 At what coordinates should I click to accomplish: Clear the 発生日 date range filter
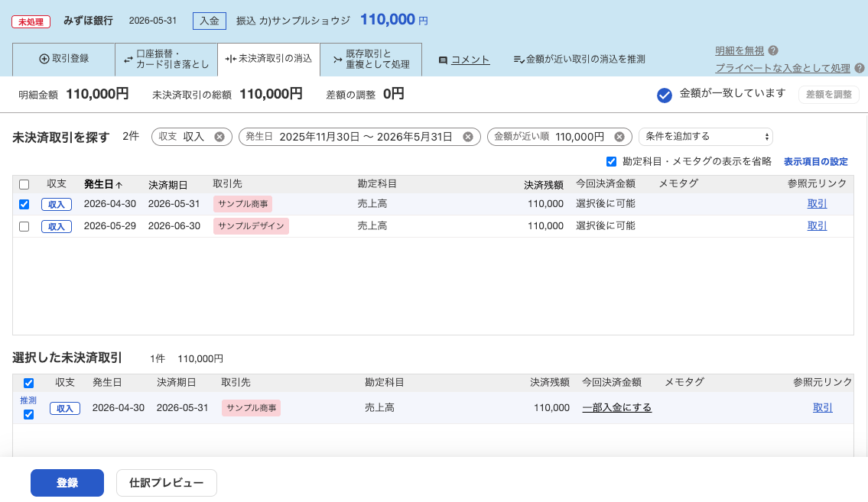coord(468,137)
